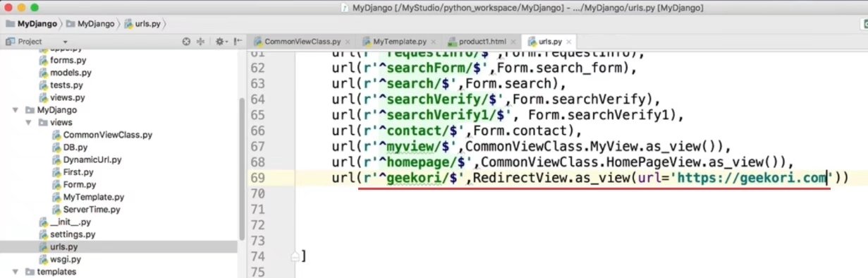The height and width of the screenshot is (278, 868).
Task: Click gutter line number 74
Action: 257,257
